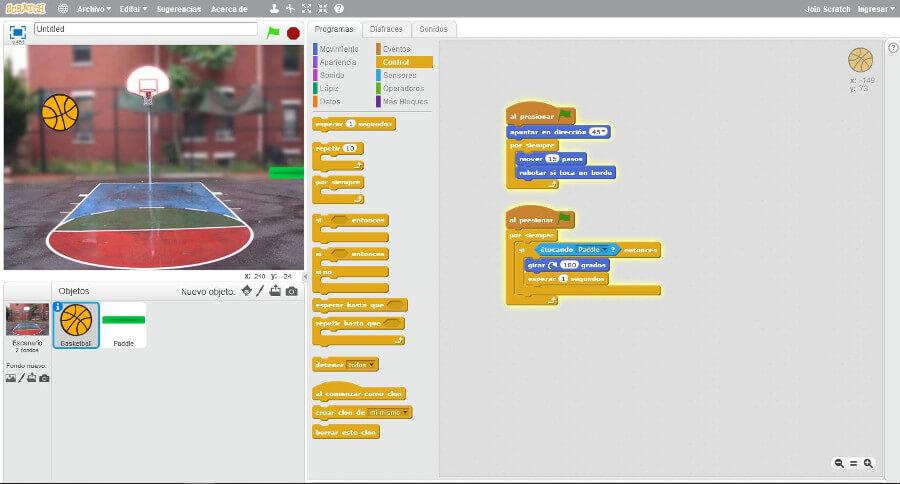Click 'rebotar si toca un borde' block
The image size is (900, 484).
pos(565,172)
